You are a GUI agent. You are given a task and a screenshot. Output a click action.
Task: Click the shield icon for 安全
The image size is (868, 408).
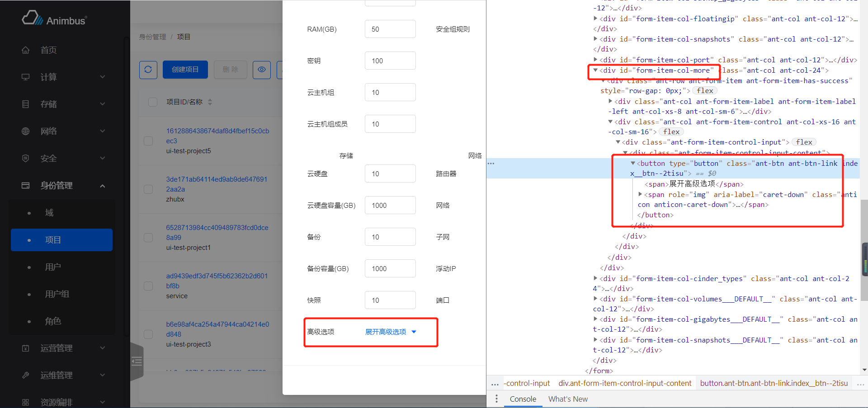(x=26, y=159)
